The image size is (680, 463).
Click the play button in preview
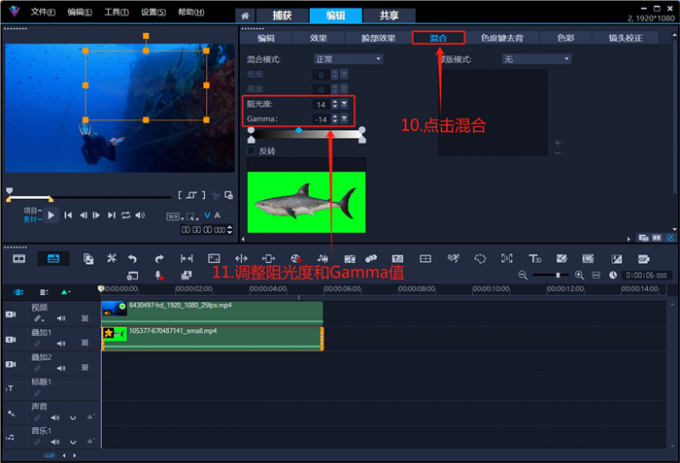51,215
